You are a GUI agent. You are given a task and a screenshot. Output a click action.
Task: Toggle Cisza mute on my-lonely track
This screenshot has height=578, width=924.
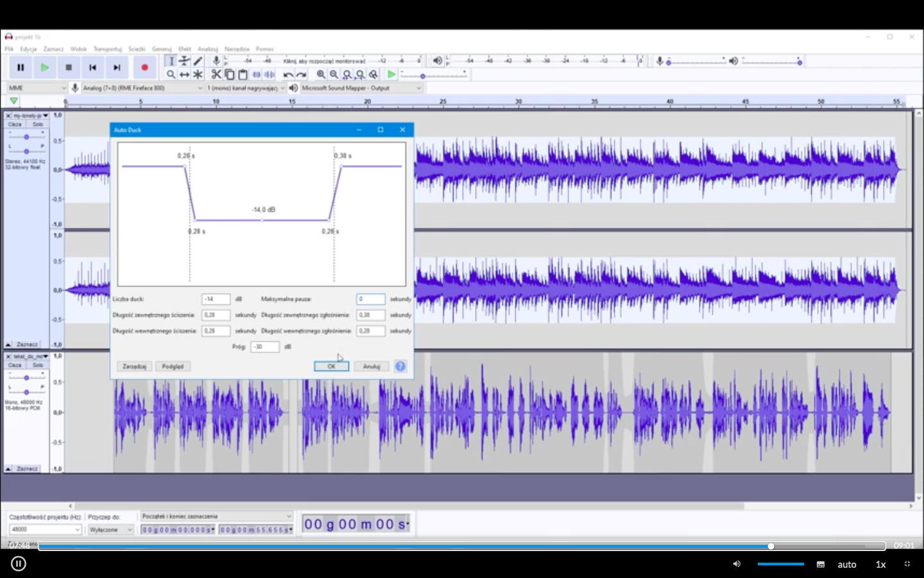pos(15,124)
